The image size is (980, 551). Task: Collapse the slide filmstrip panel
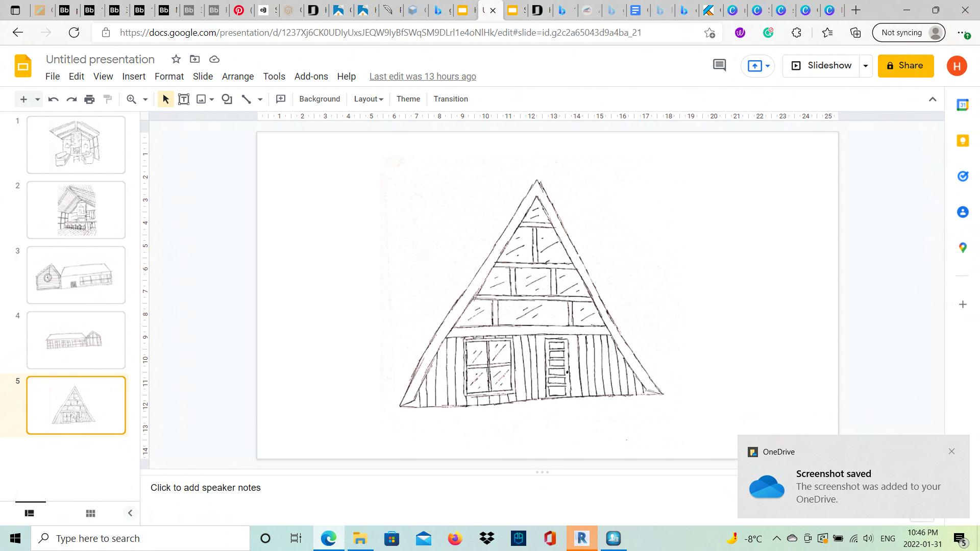(130, 513)
